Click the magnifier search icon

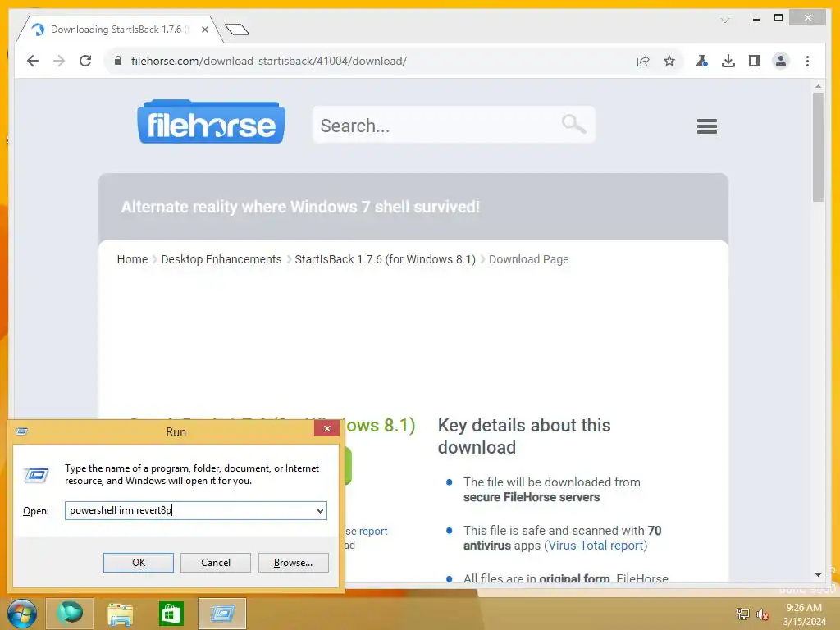[x=573, y=124]
